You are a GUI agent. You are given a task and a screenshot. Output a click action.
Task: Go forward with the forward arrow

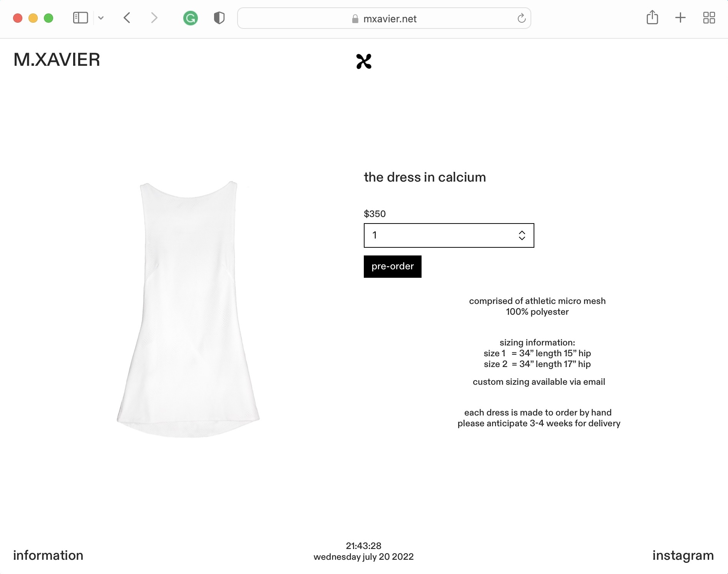[x=154, y=18]
